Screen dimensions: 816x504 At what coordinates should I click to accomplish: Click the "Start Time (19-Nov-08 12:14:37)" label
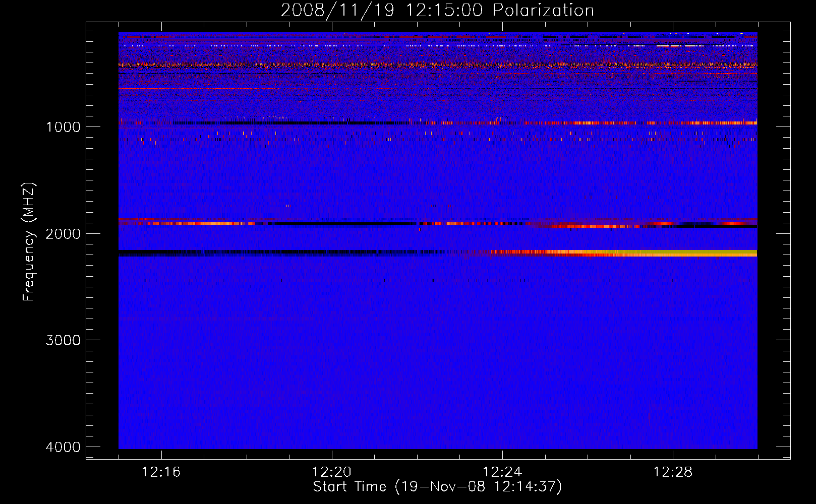437,487
